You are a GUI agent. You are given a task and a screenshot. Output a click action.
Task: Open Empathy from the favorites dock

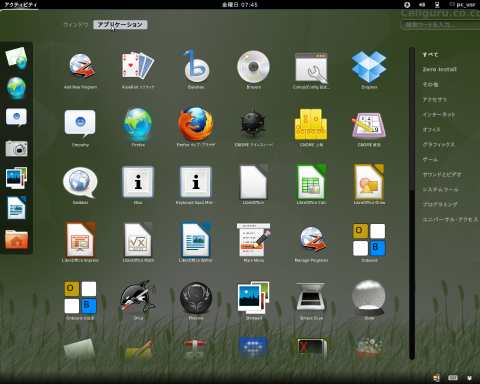tap(16, 117)
